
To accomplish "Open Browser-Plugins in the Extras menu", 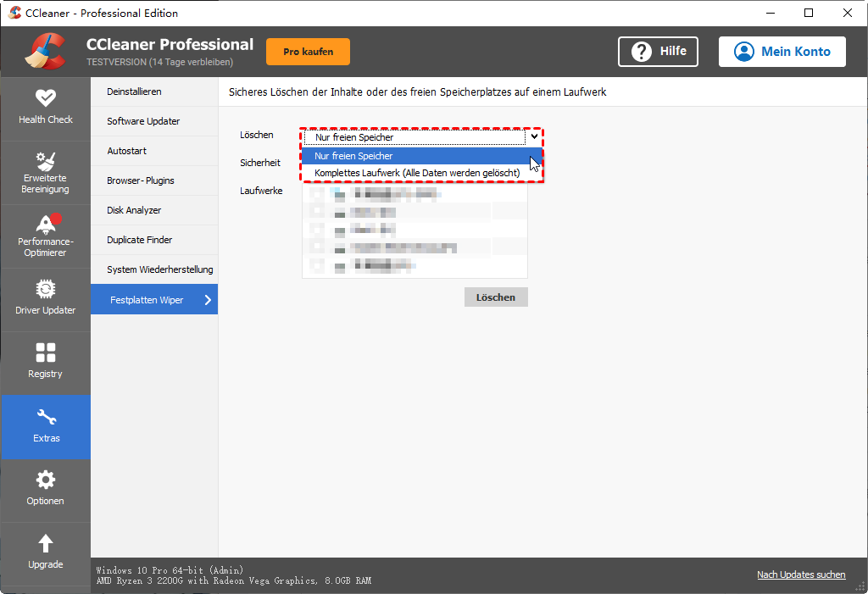I will [x=154, y=180].
